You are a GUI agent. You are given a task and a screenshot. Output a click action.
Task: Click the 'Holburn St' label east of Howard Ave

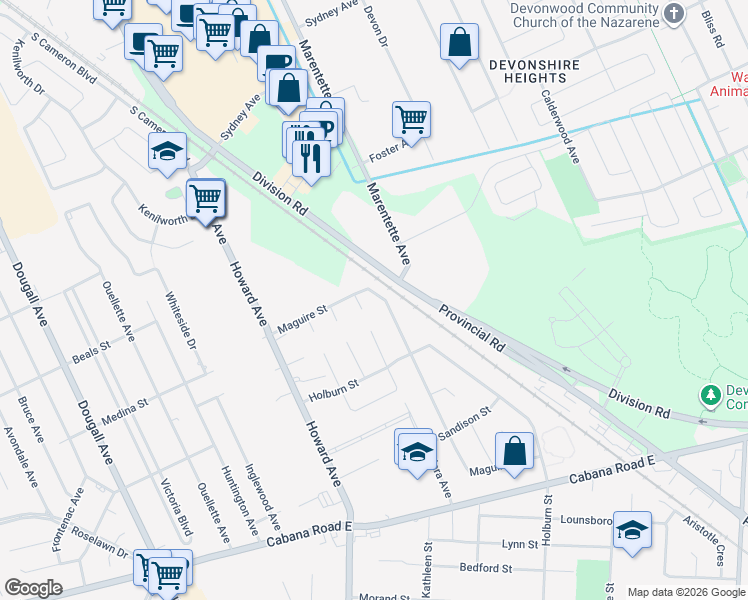point(333,391)
